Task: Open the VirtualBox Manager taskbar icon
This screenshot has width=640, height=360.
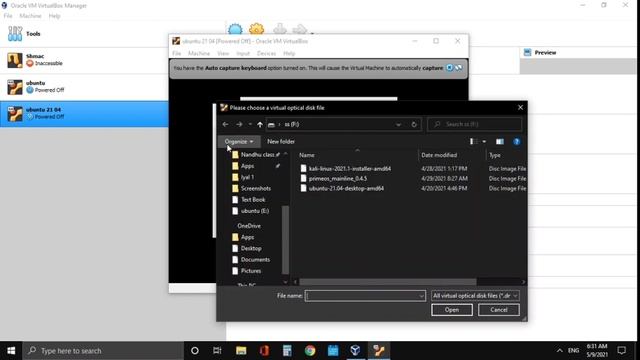Action: click(x=356, y=351)
